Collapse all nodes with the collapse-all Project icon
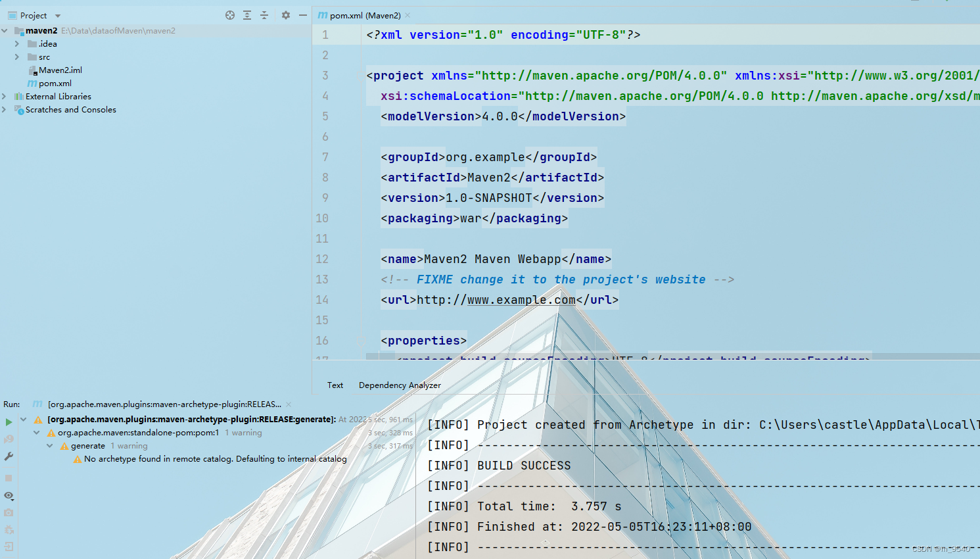980x559 pixels. [x=266, y=14]
